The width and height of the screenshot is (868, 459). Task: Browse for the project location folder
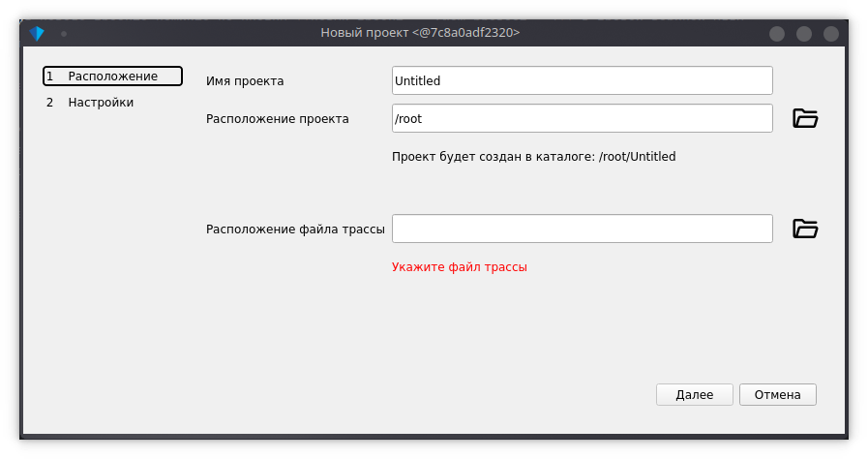coord(805,119)
